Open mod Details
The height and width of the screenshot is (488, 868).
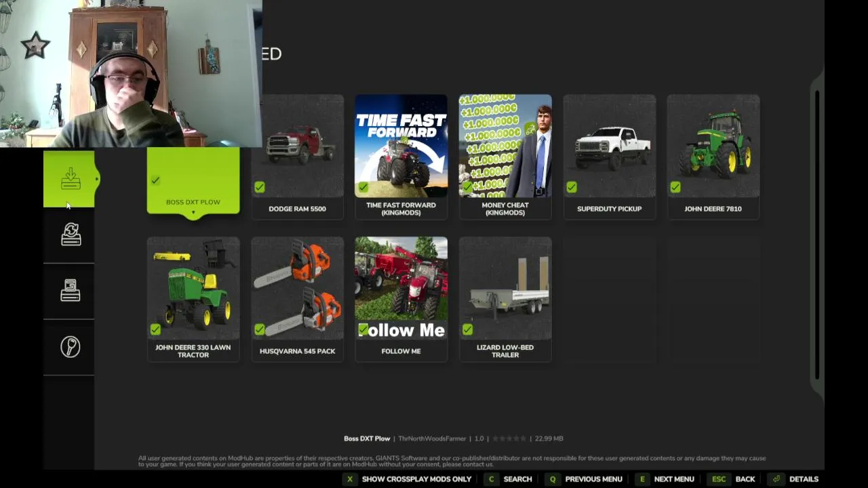click(x=804, y=479)
